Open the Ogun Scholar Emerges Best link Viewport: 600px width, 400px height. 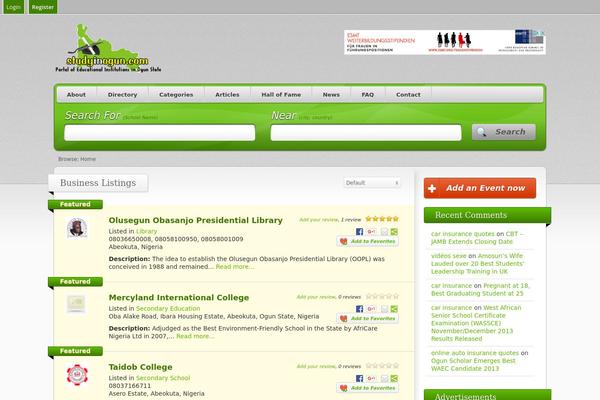pyautogui.click(x=473, y=365)
